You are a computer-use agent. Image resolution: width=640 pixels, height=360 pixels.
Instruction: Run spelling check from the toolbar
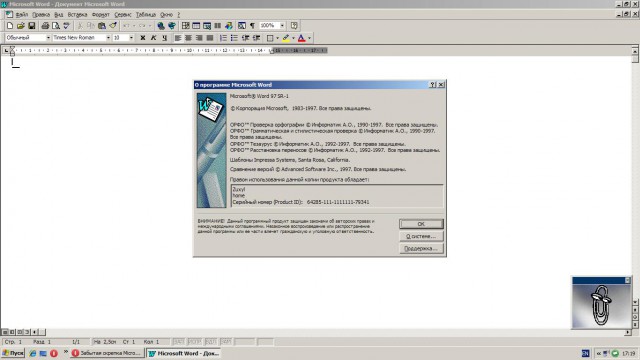pos(66,26)
